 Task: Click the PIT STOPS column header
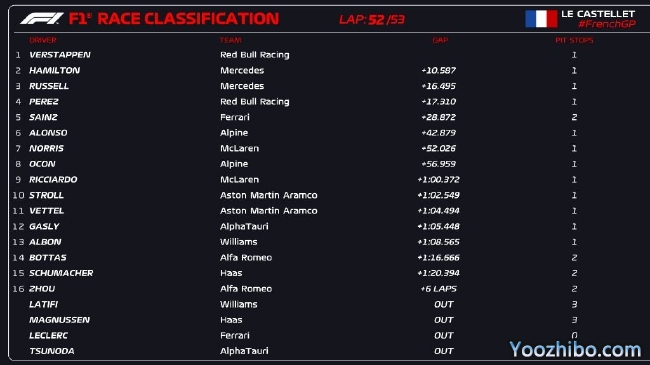pyautogui.click(x=574, y=40)
